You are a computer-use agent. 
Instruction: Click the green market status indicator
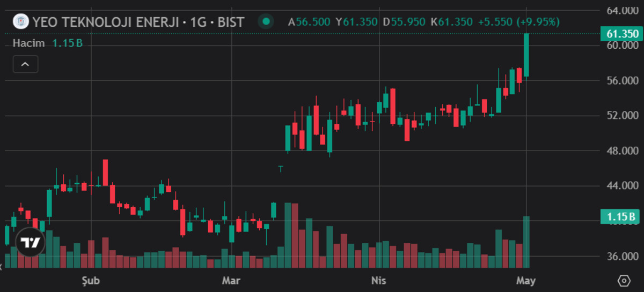click(266, 22)
